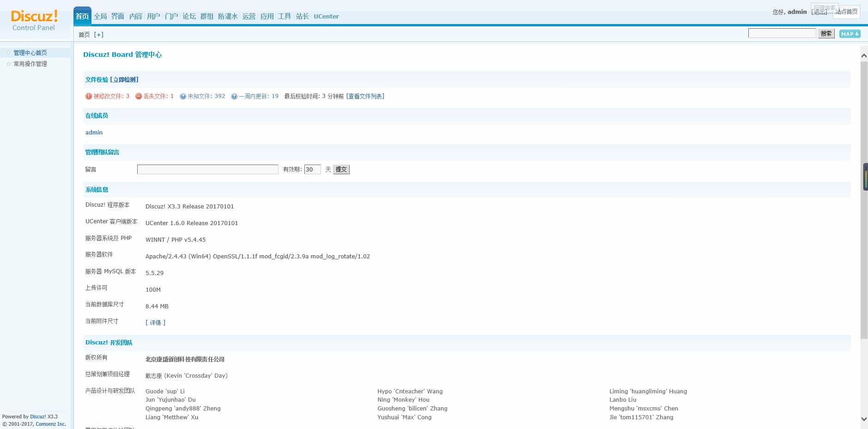Image resolution: width=868 pixels, height=429 pixels.
Task: Open the 门户 menu tab
Action: (171, 16)
